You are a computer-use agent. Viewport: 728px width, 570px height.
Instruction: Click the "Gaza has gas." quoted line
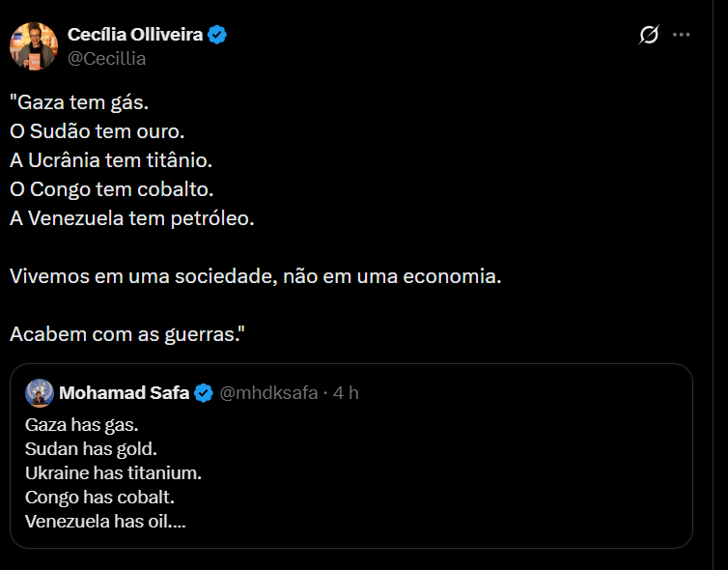[x=82, y=424]
